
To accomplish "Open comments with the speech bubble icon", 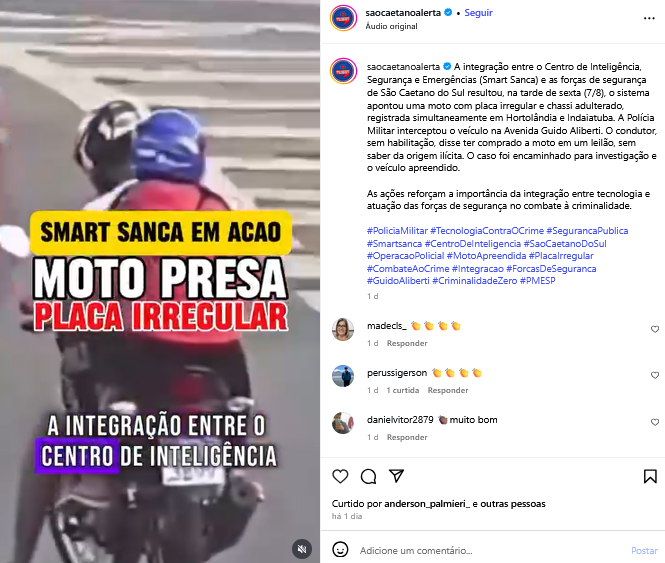I will 368,476.
